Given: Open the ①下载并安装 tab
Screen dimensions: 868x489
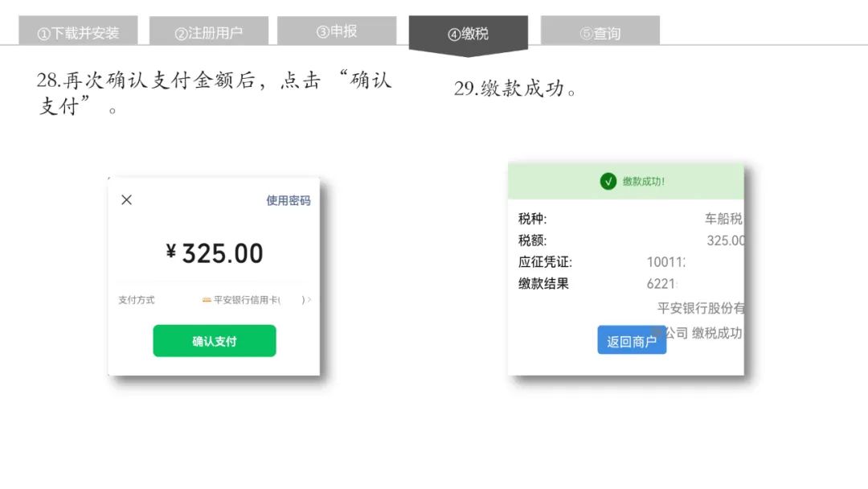Looking at the screenshot, I should click(78, 31).
